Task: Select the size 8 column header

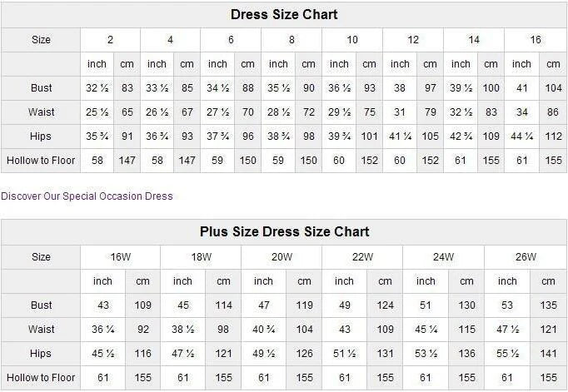Action: 291,40
